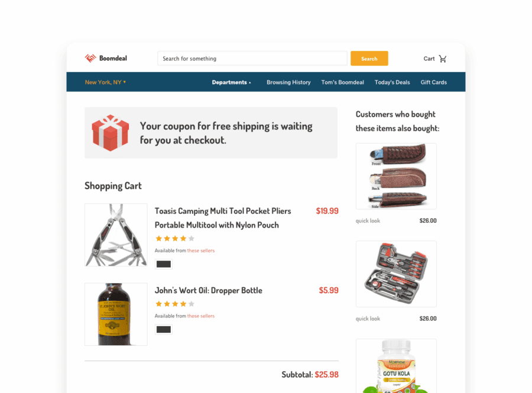Go to Tom's Boomdeal

click(342, 82)
